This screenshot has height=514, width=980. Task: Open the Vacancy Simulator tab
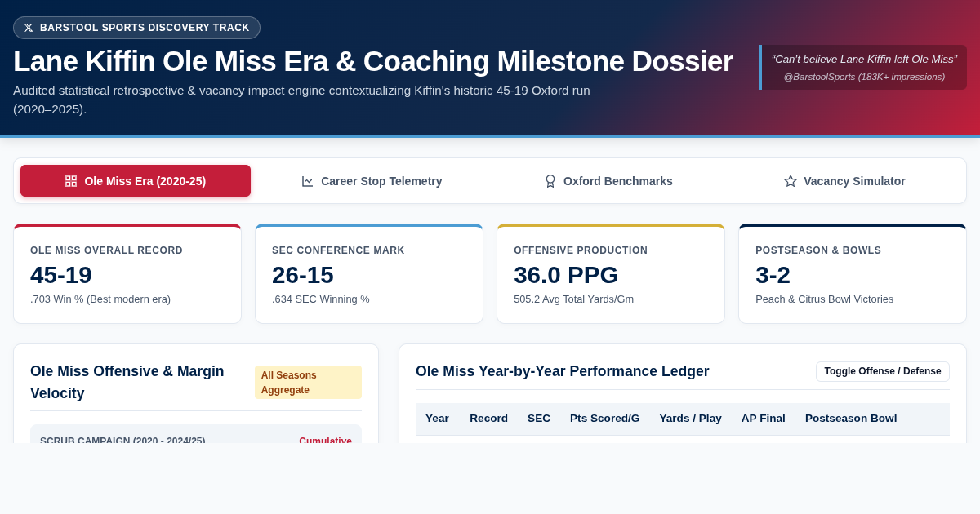click(844, 181)
